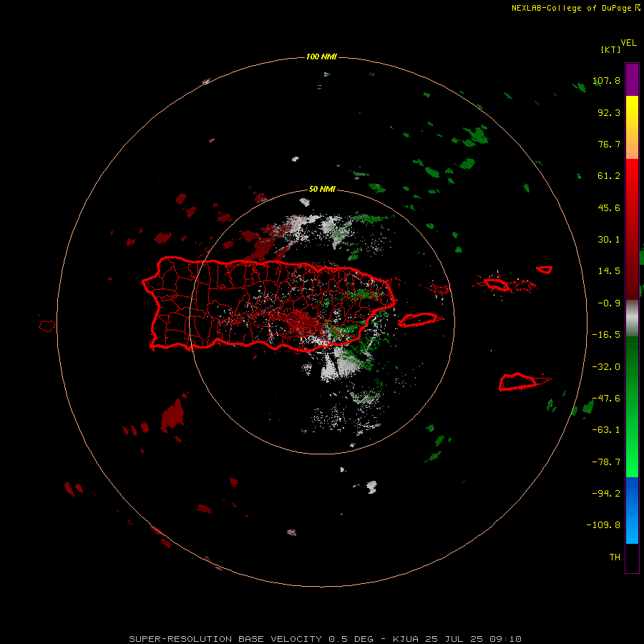The image size is (644, 644).
Task: Click the 50 NMI range ring label
Action: pos(322,190)
